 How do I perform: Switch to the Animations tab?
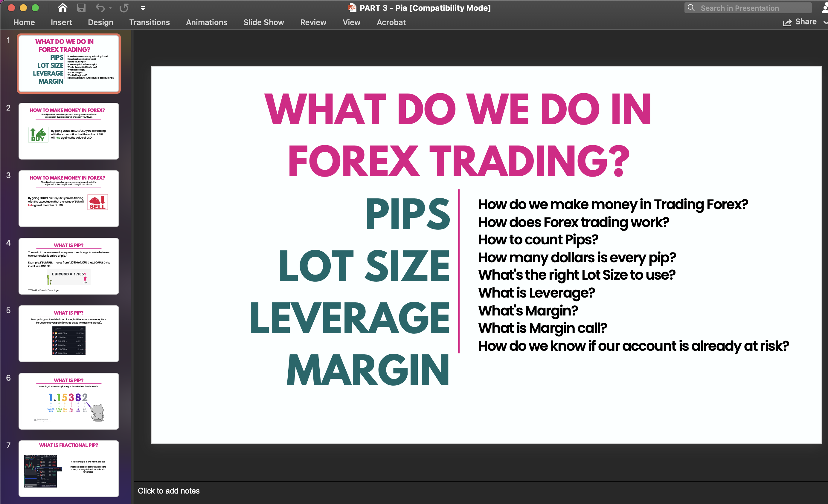coord(206,22)
